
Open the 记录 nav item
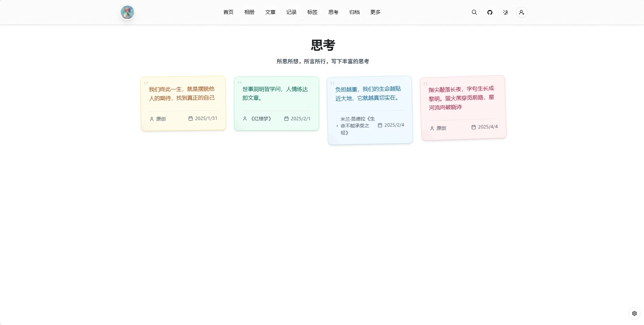point(291,12)
